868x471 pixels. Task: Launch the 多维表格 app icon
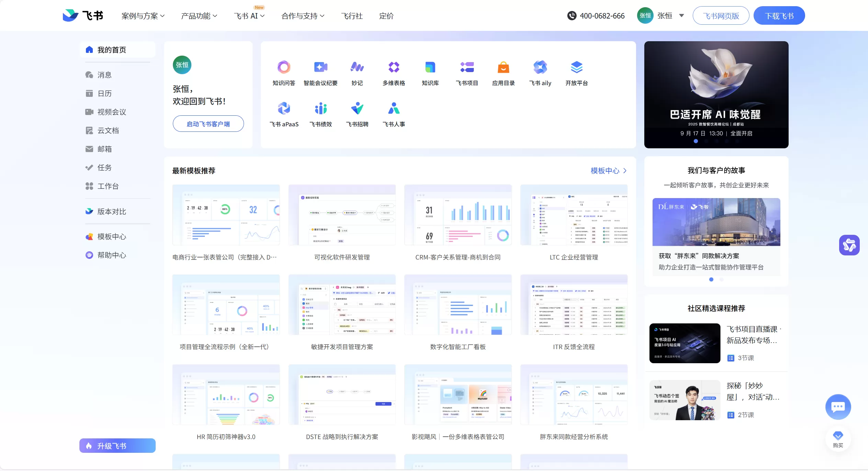point(393,68)
